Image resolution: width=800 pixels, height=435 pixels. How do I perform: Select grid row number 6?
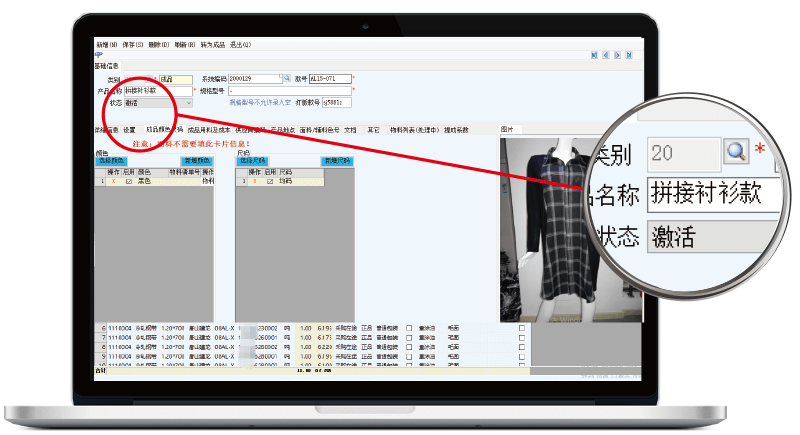[x=101, y=328]
